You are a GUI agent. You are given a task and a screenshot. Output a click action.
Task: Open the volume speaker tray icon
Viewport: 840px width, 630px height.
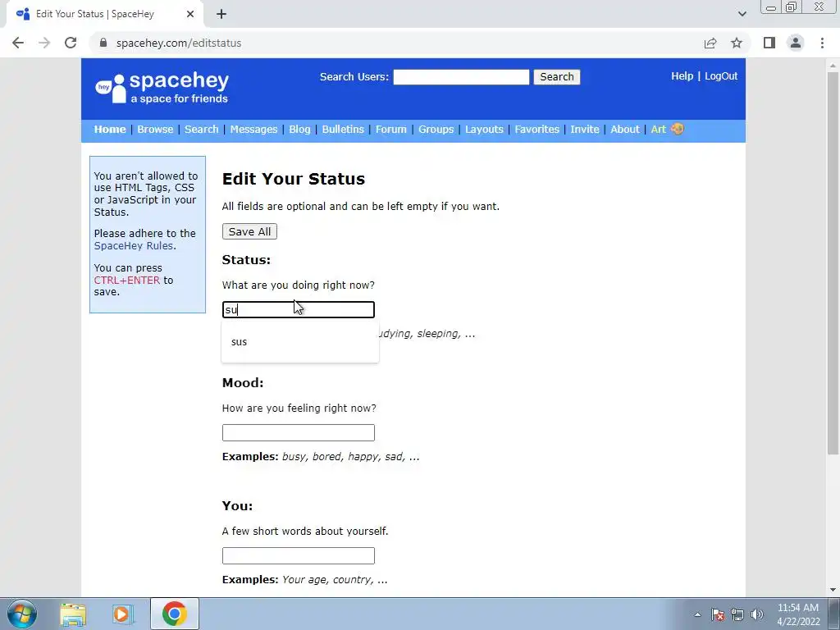point(757,614)
